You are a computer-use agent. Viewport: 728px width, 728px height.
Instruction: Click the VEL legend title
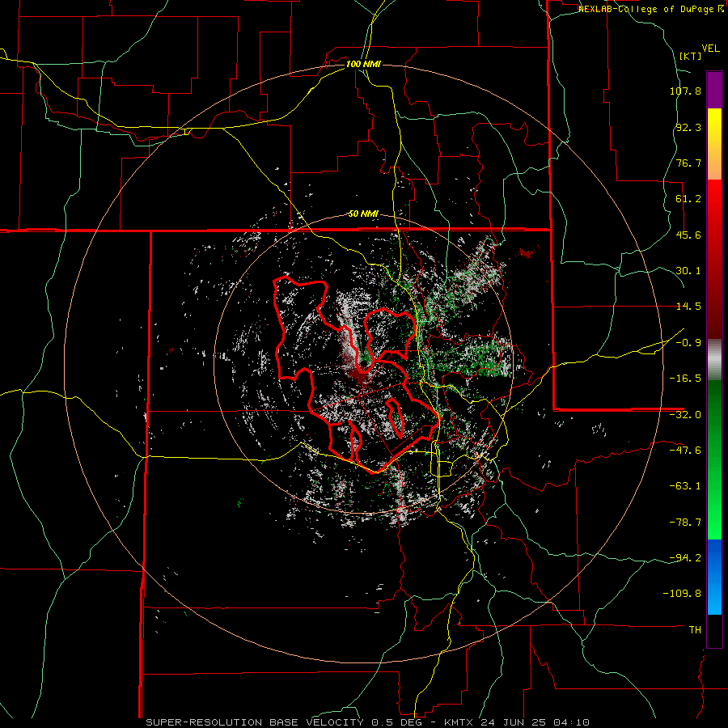click(710, 49)
